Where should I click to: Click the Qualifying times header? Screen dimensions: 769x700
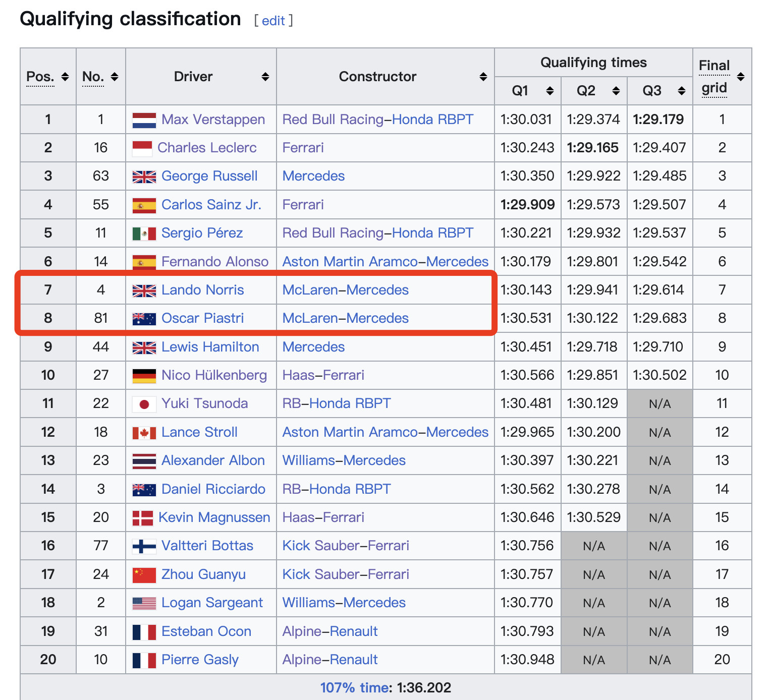click(x=593, y=63)
